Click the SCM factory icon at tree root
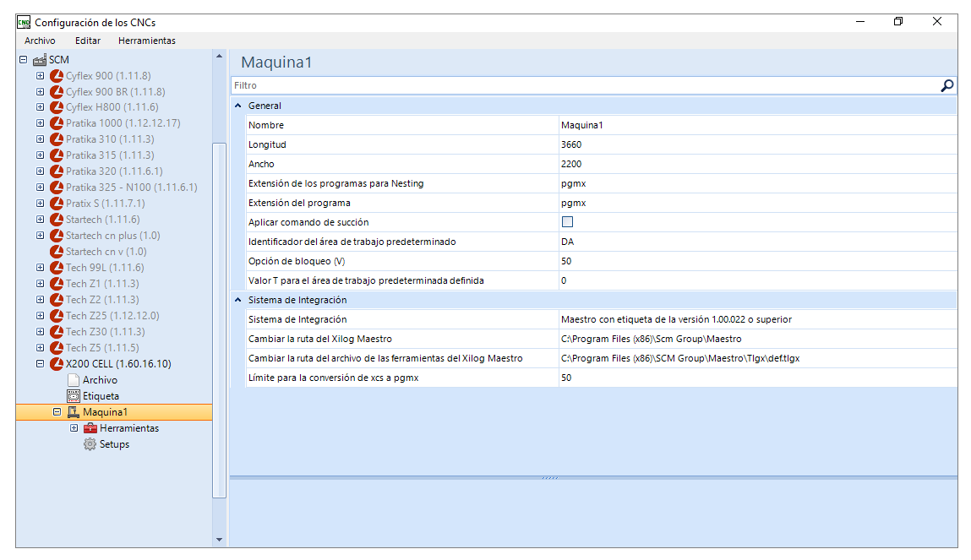The width and height of the screenshot is (971, 560). pos(40,60)
